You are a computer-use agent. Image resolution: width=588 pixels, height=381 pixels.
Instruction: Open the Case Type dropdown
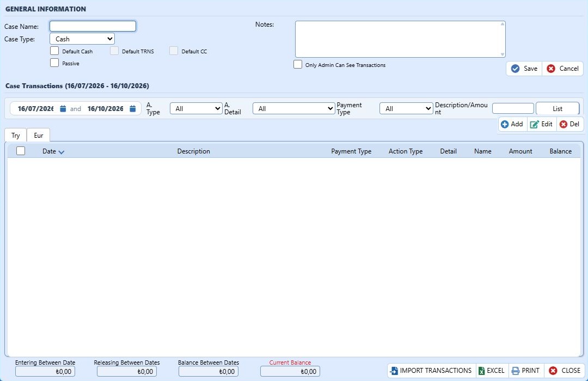tap(82, 39)
